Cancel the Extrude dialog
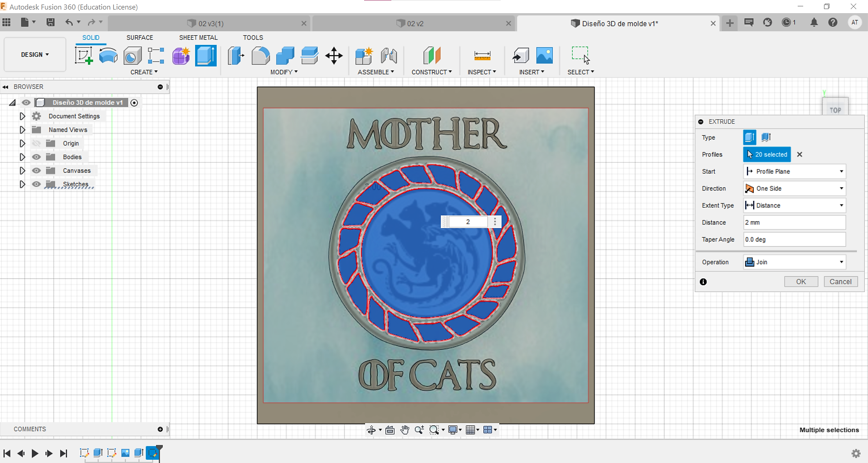Screen dimensions: 868x463 (x=840, y=282)
